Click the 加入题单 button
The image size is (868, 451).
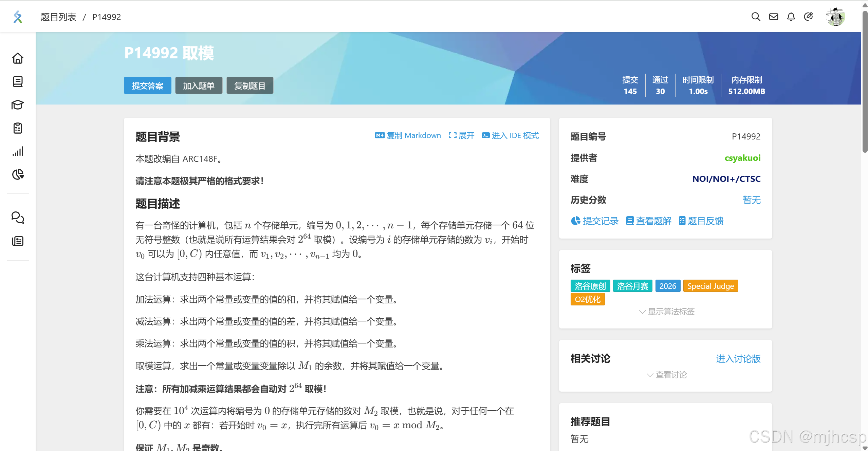point(199,86)
